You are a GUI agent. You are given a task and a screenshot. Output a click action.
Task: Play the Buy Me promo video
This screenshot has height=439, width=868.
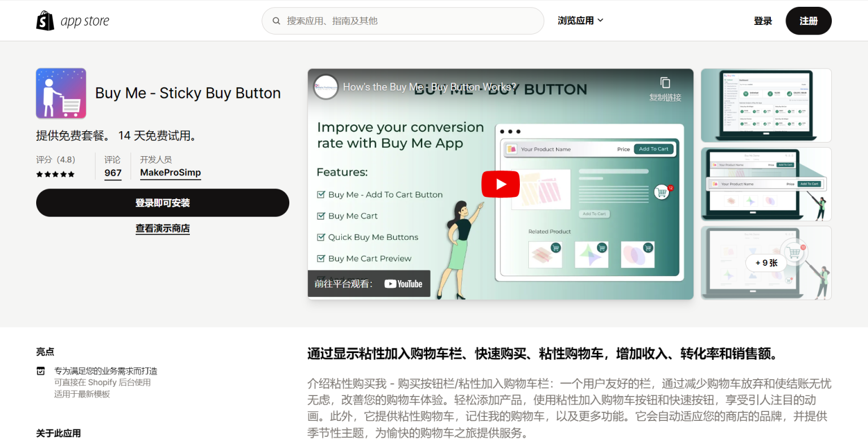pyautogui.click(x=500, y=184)
